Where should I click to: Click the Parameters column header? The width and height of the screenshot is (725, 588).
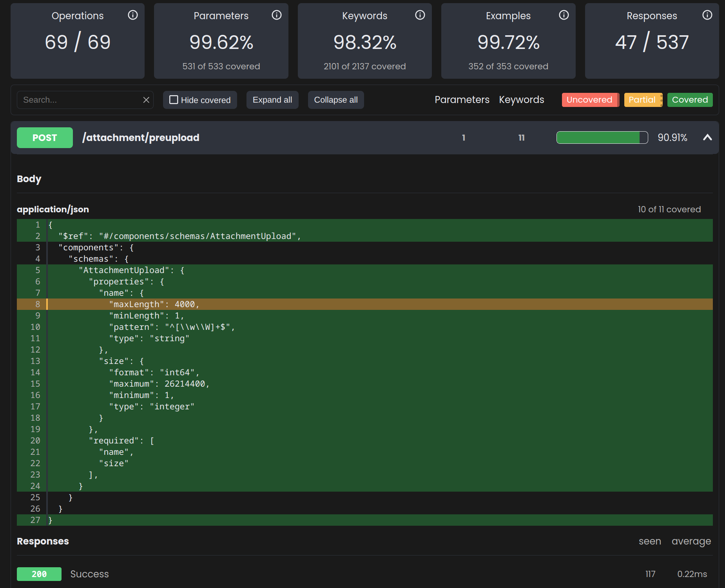(462, 100)
